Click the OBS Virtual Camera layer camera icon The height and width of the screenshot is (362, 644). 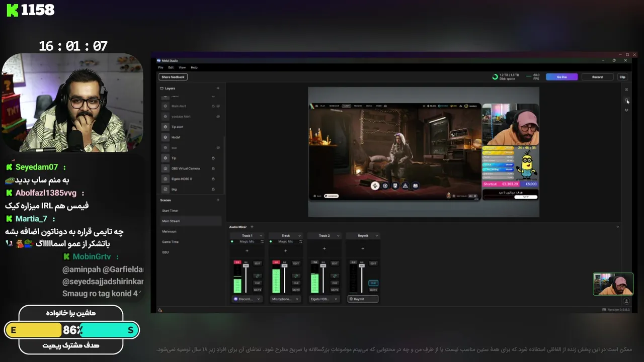pos(166,168)
